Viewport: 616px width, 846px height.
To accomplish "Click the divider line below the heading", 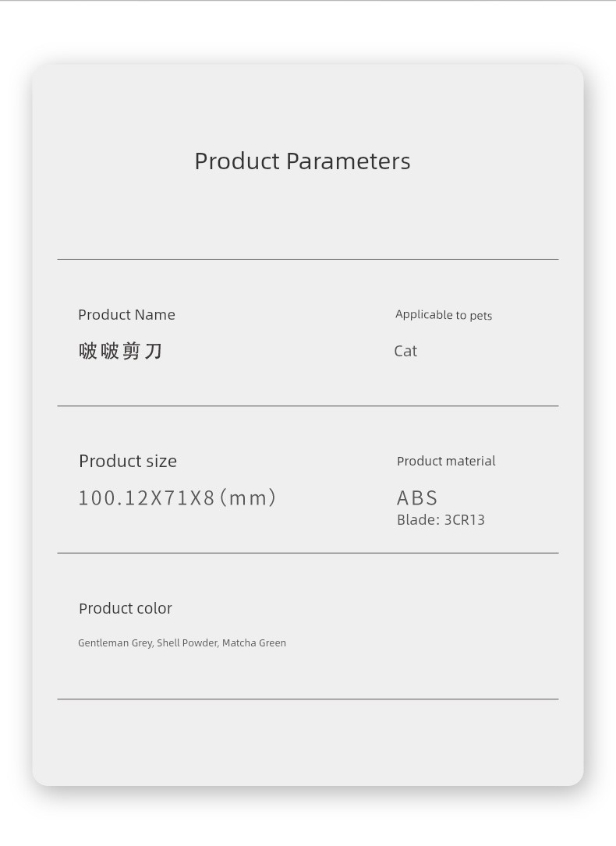I will (308, 259).
